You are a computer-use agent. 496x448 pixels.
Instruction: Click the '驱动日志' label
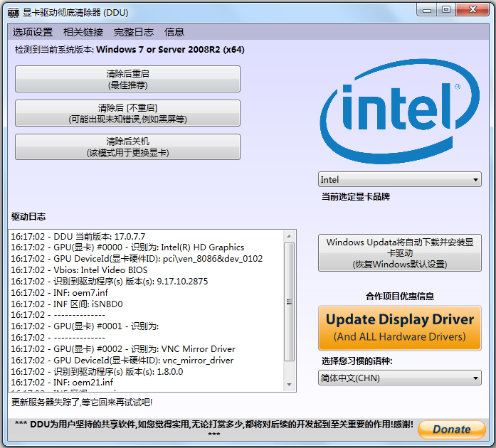click(28, 217)
